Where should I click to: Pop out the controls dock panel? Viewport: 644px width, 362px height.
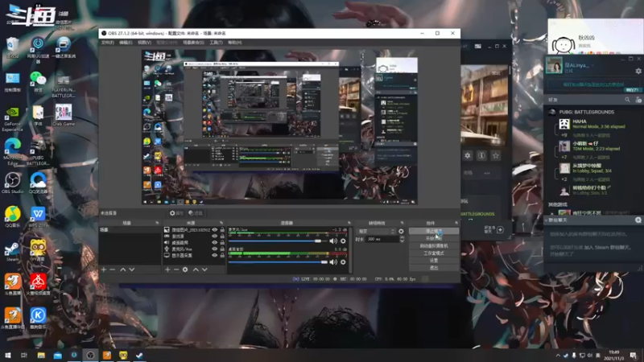tap(456, 223)
